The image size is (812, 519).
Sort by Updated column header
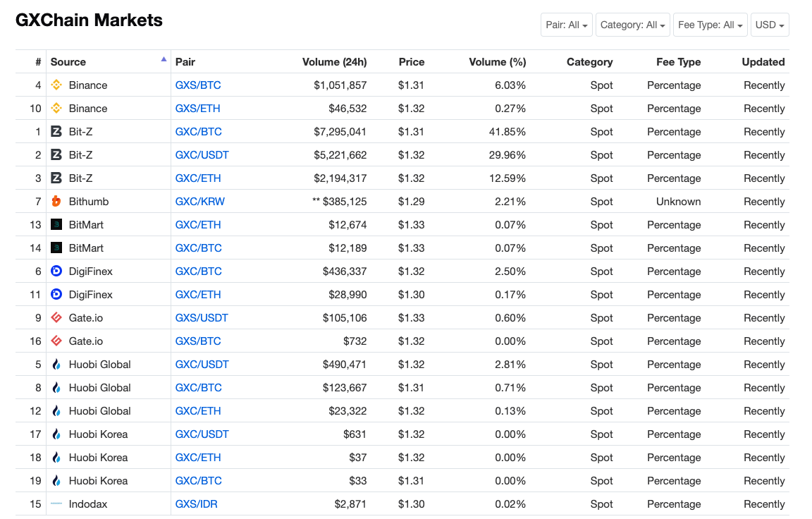(x=763, y=62)
